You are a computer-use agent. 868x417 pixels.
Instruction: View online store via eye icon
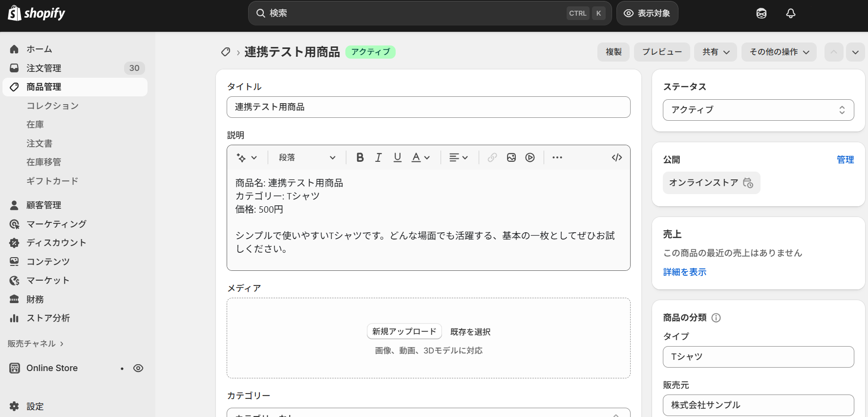coord(138,368)
